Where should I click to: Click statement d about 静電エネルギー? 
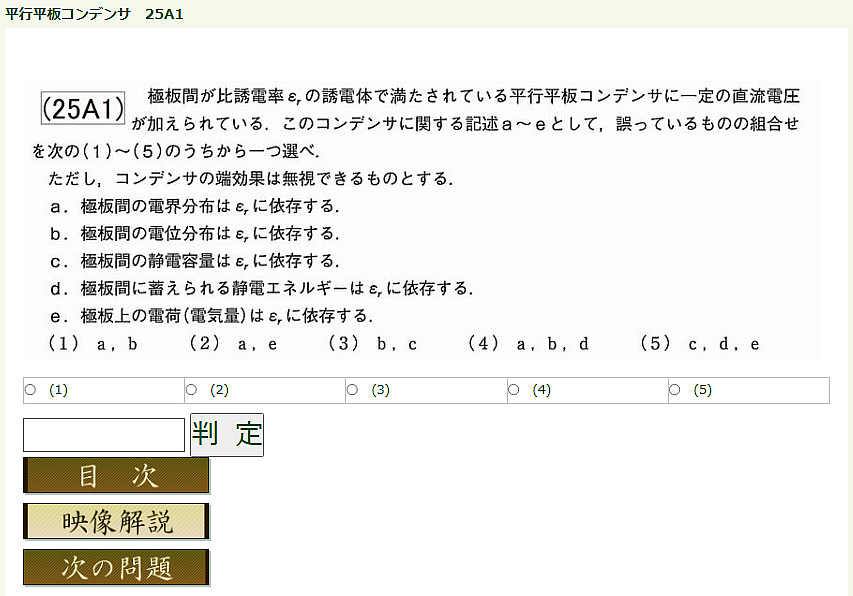point(260,288)
